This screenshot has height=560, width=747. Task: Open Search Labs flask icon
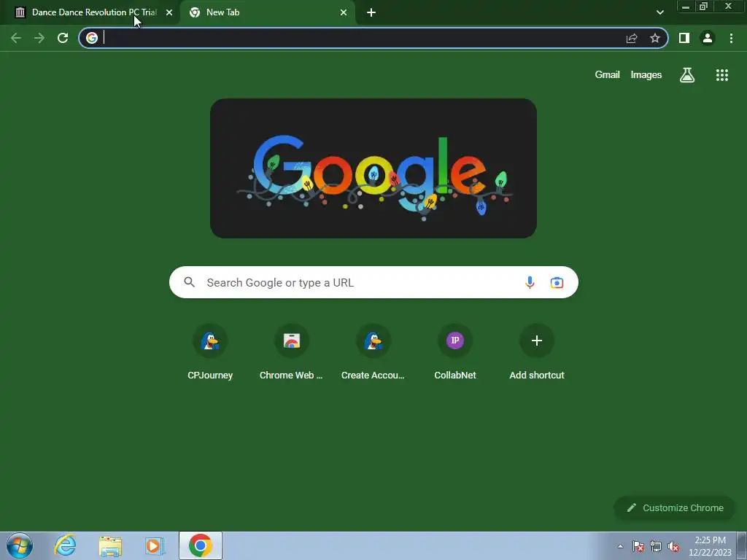pos(687,75)
